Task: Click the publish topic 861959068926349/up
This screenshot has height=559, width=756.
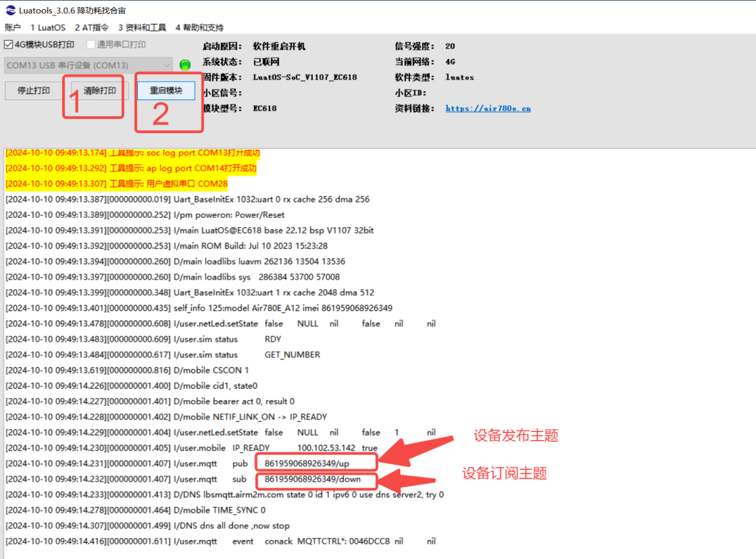Action: click(307, 464)
